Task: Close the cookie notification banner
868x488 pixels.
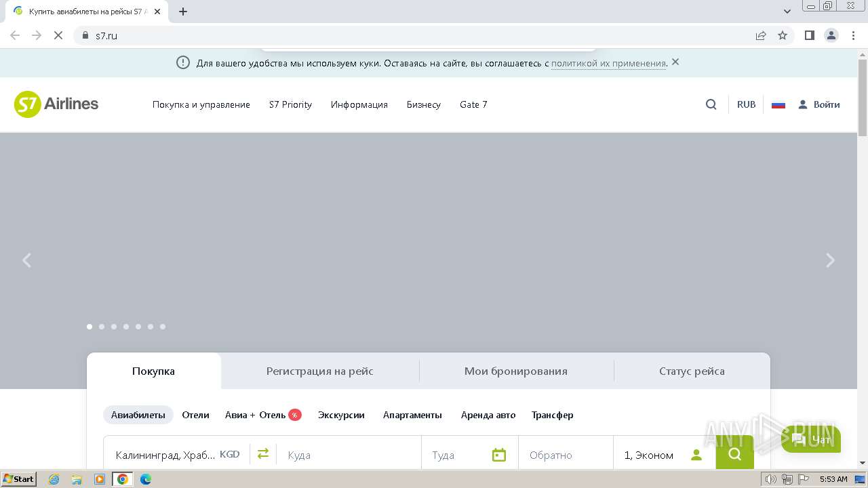Action: pos(675,62)
